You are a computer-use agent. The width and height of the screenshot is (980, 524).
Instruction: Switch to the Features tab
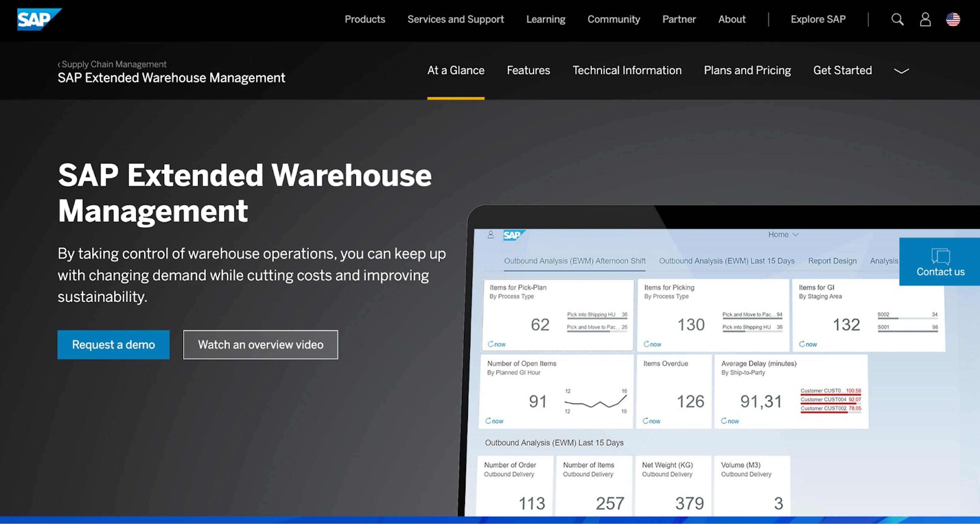point(528,70)
